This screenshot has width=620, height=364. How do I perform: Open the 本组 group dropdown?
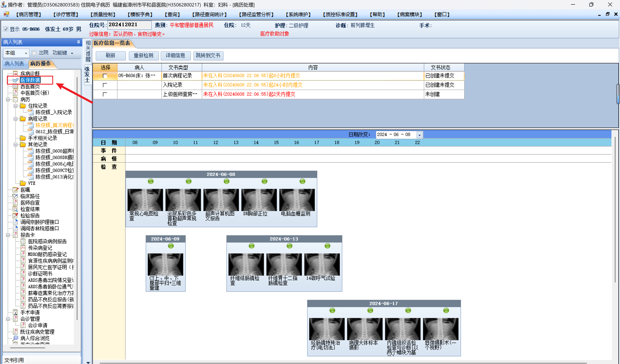click(x=26, y=53)
